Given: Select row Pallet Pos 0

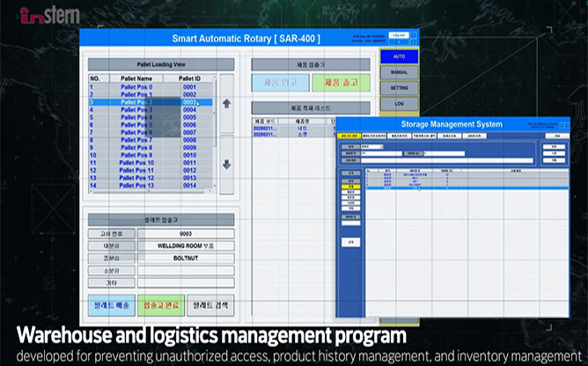Looking at the screenshot, I should point(151,87).
